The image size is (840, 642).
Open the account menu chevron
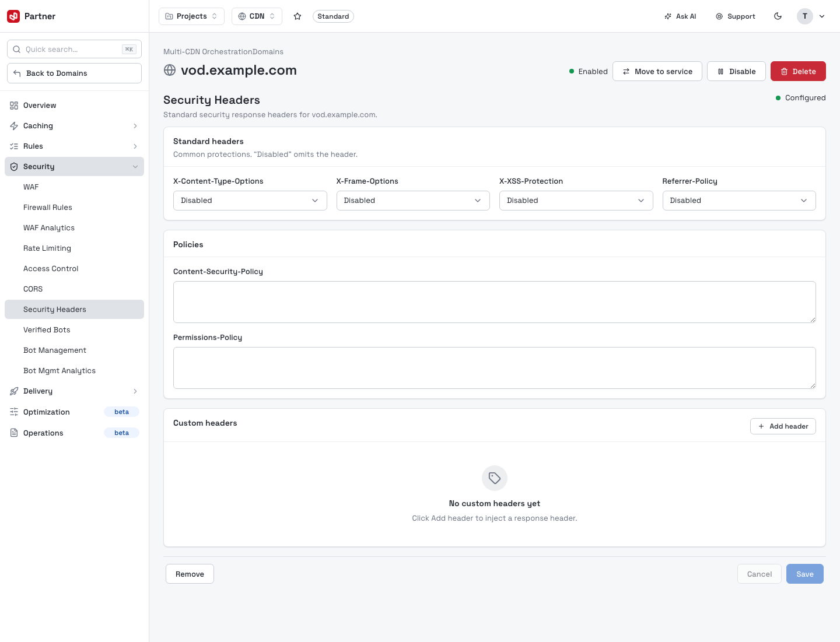822,16
